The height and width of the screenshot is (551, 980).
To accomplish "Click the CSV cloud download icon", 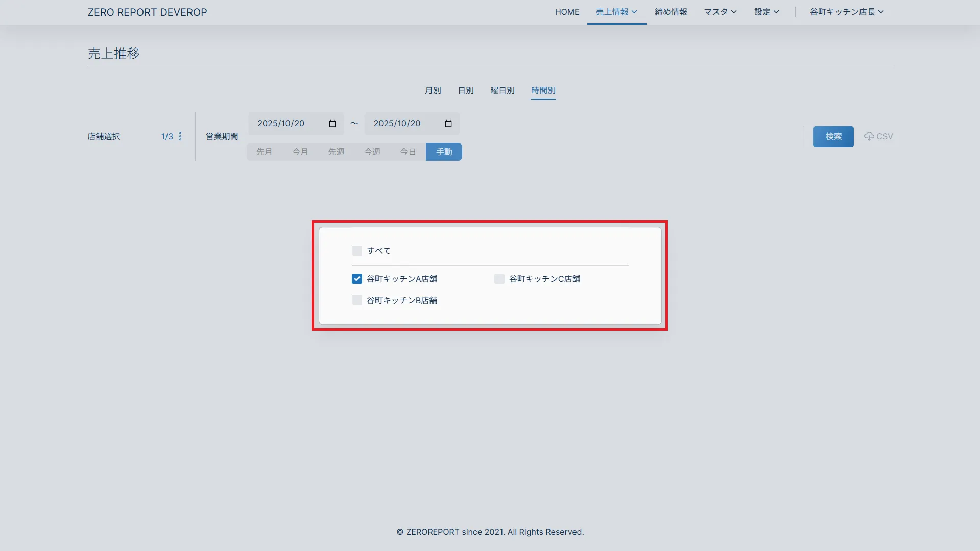I will (869, 136).
